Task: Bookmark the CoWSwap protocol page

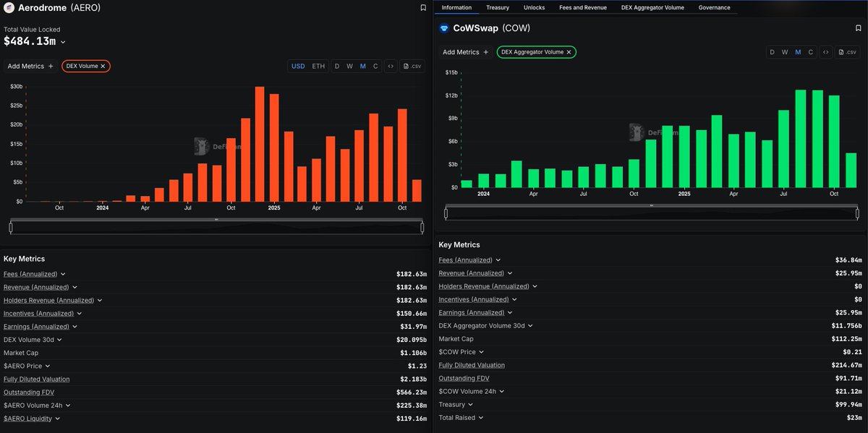Action: click(x=858, y=29)
